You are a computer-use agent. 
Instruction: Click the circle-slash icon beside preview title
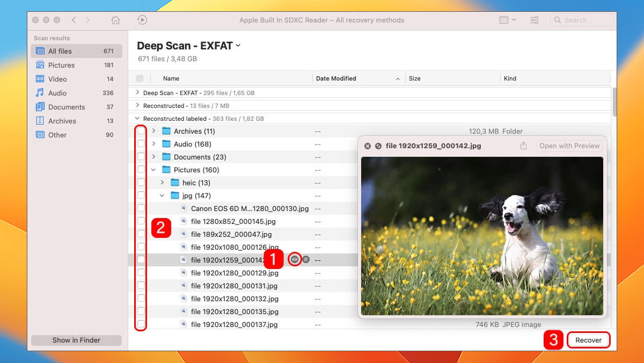[x=378, y=146]
